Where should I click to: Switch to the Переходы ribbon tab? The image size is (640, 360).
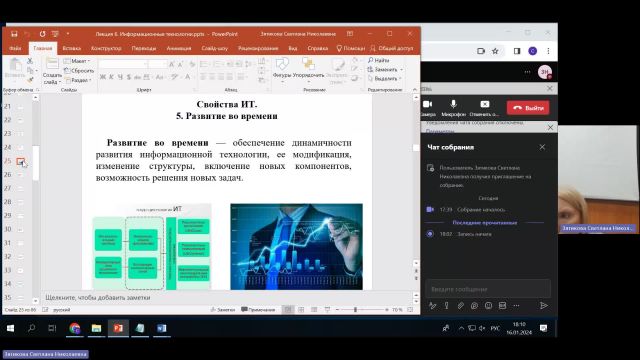tap(144, 48)
